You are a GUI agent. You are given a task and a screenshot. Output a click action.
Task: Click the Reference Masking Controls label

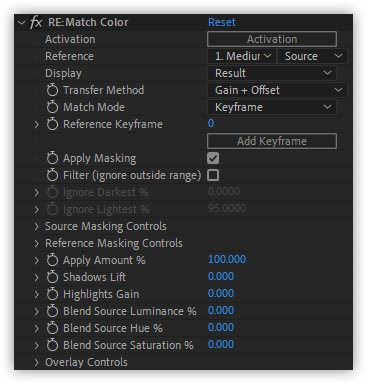click(x=114, y=243)
